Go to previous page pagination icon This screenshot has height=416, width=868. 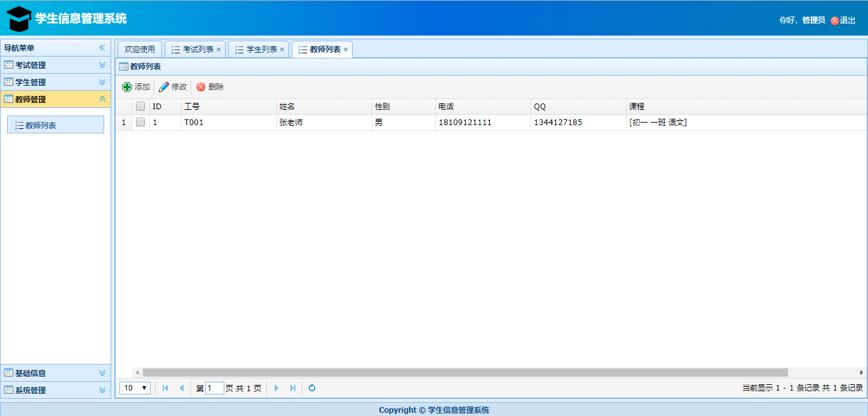(181, 387)
